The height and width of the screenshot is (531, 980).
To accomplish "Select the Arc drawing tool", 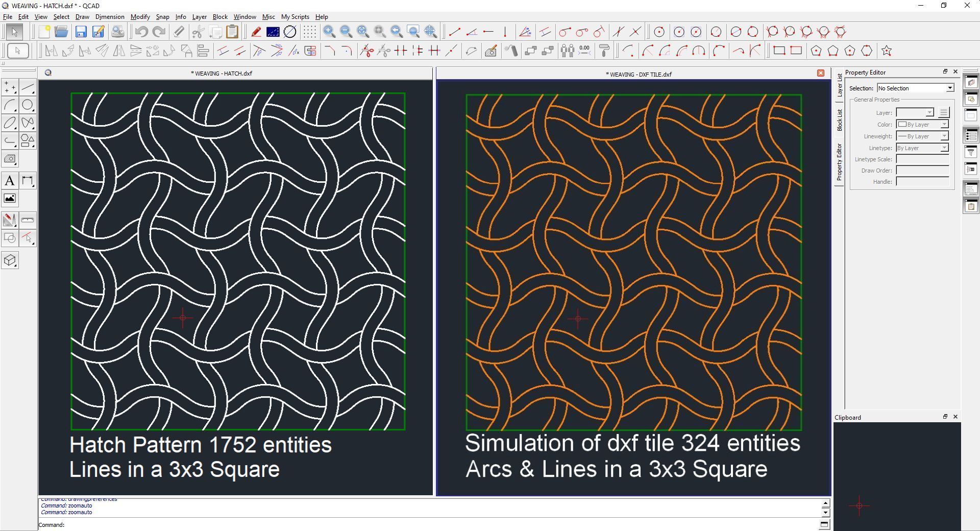I will pyautogui.click(x=9, y=105).
